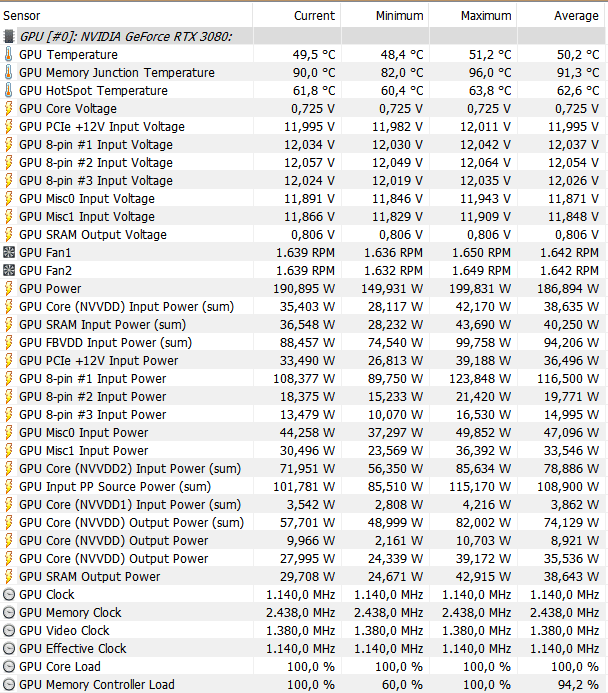
Task: Click the 123,848 W maximum 8-pin #1 power value
Action: click(480, 379)
